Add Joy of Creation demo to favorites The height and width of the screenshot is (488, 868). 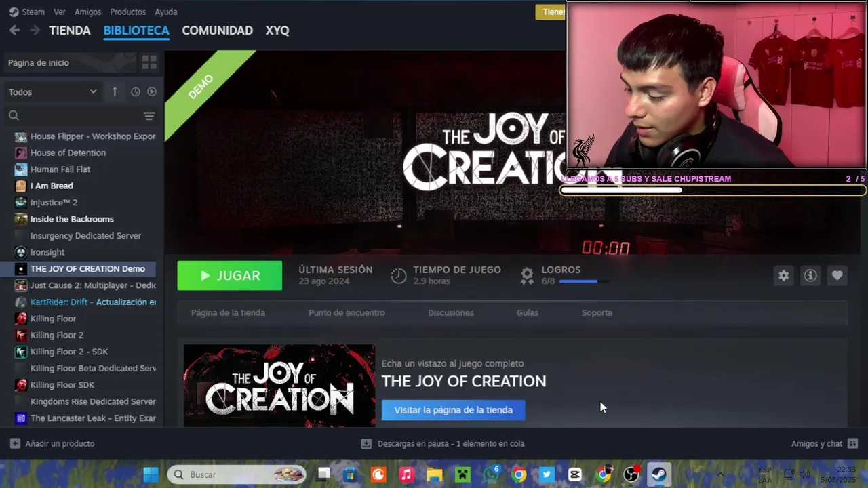click(837, 275)
